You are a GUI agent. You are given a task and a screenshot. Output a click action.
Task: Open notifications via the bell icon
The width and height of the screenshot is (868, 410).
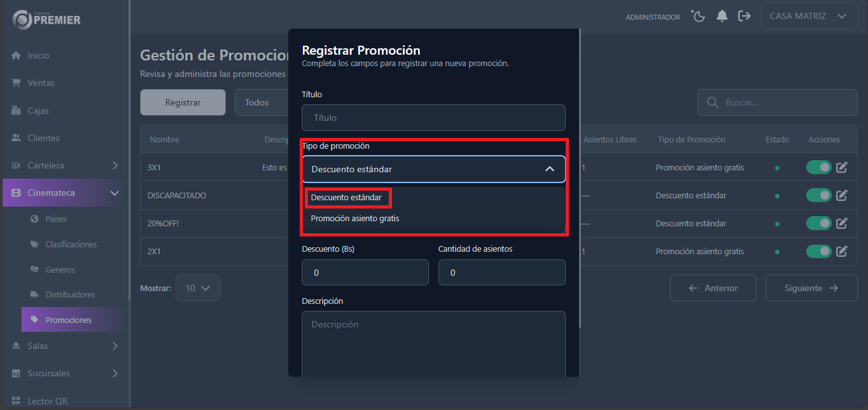tap(722, 17)
